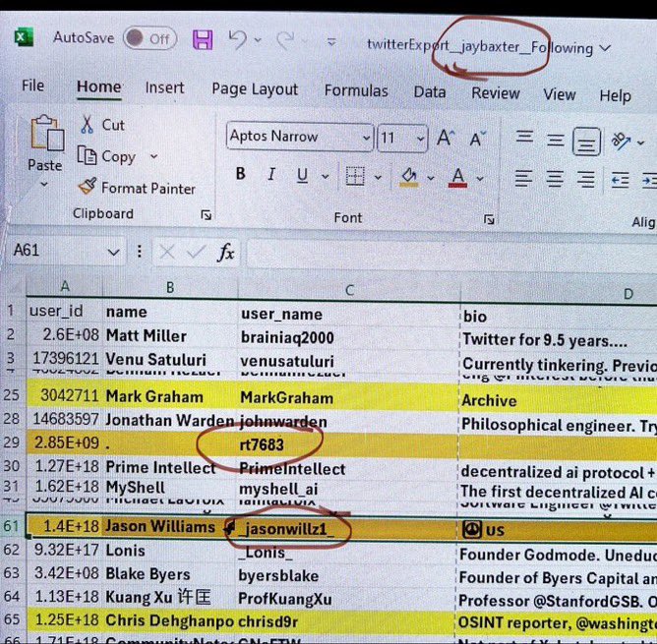
Task: Open the Font settings dialog launcher
Action: click(489, 219)
